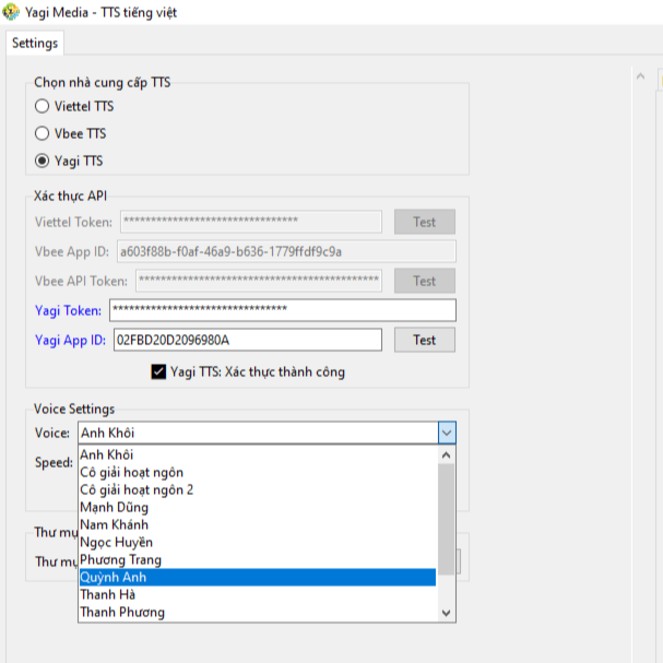663x663 pixels.
Task: Click the Yagi Token label
Action: [68, 311]
